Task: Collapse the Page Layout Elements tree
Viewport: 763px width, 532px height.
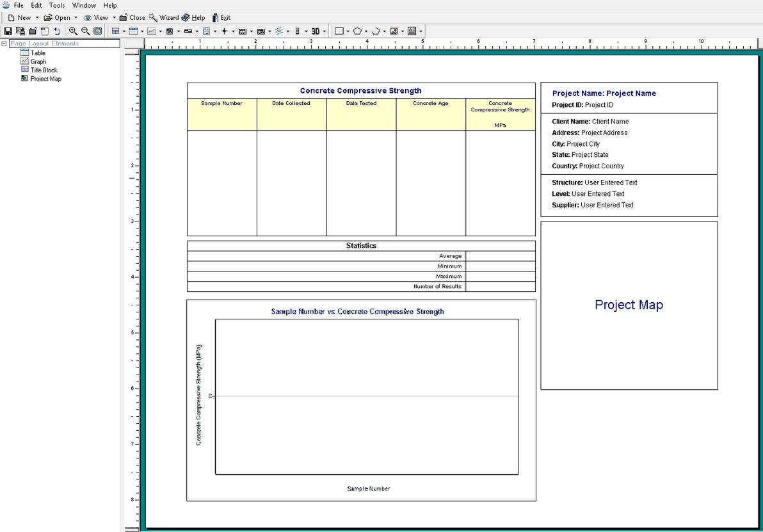Action: click(4, 44)
